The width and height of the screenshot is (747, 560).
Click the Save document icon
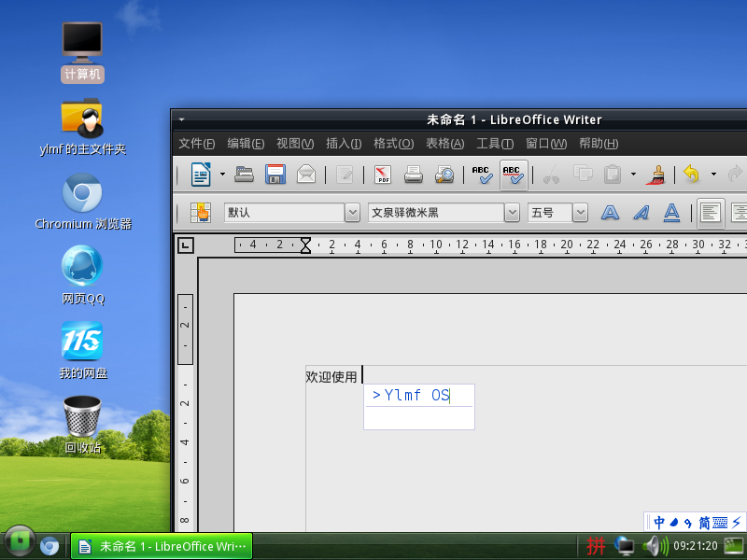pyautogui.click(x=275, y=174)
